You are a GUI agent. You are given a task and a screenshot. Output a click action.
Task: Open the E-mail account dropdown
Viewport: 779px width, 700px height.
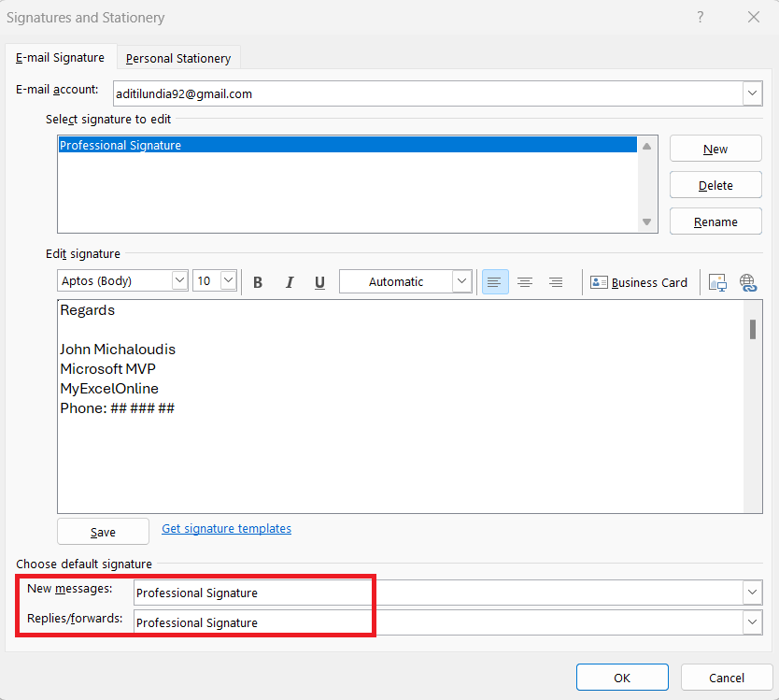[x=752, y=93]
